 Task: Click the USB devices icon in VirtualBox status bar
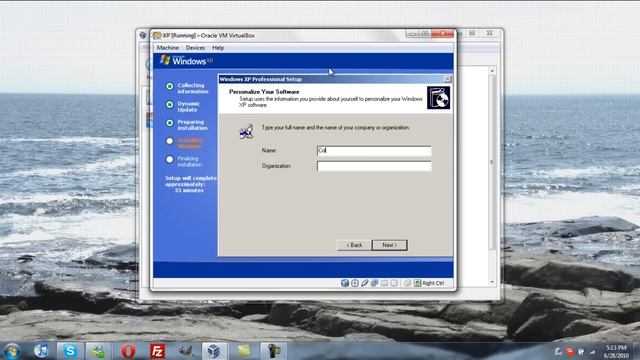(x=364, y=283)
